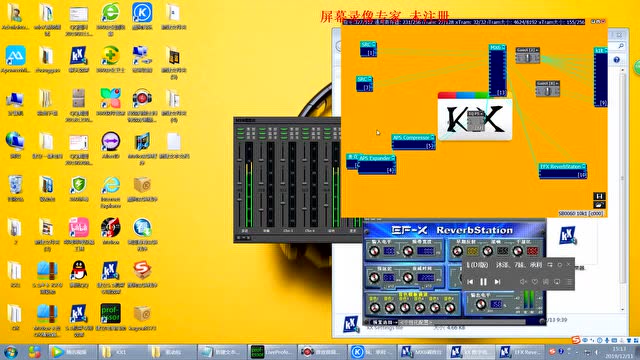This screenshot has height=360, width=640.
Task: Open the Recycle Bin desktop icon
Action: point(16,188)
